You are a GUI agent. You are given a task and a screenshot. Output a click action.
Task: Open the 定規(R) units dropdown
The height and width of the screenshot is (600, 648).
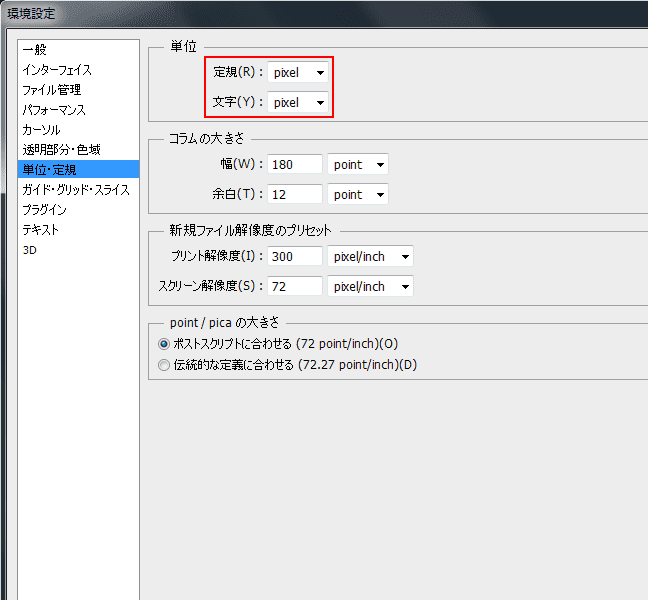298,72
